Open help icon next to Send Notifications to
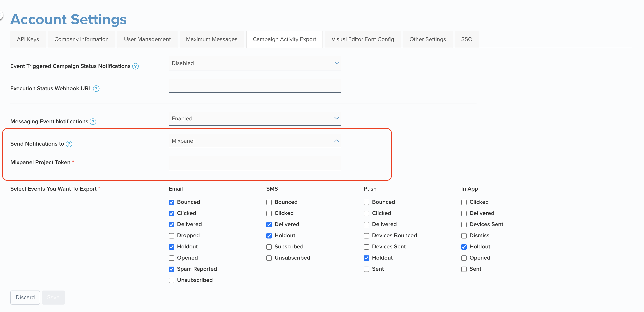 click(x=69, y=144)
